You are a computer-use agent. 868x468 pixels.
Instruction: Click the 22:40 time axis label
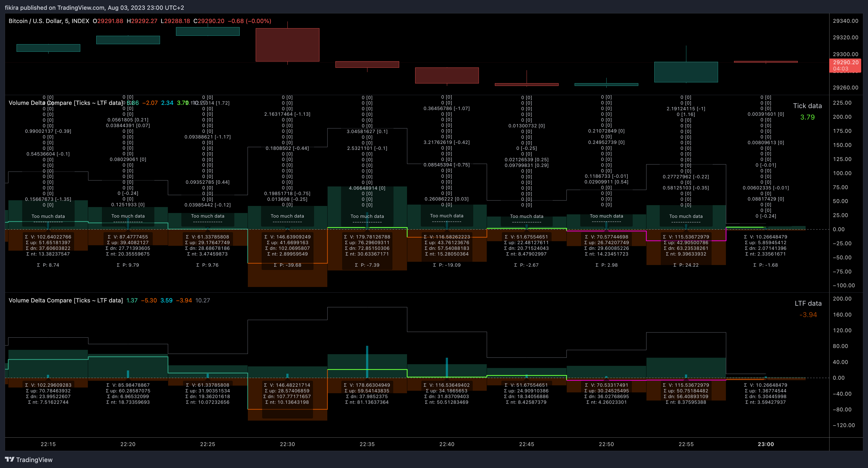click(x=447, y=444)
